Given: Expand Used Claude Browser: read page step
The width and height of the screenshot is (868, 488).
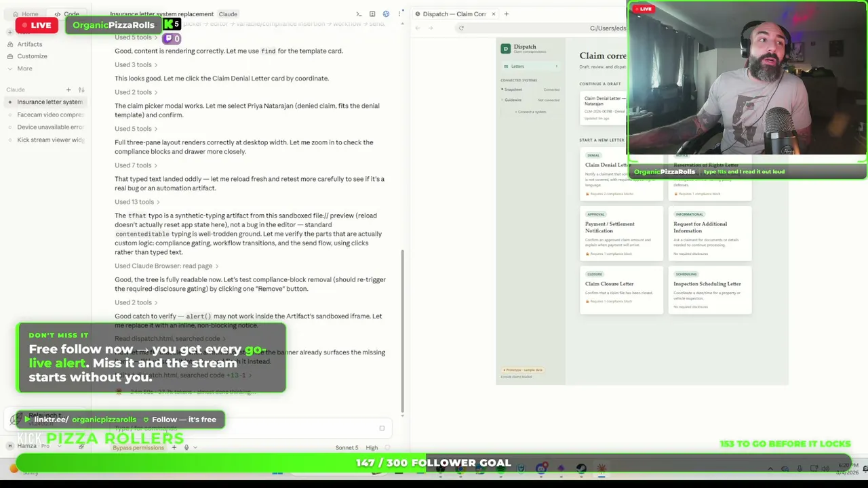Looking at the screenshot, I should pyautogui.click(x=166, y=266).
